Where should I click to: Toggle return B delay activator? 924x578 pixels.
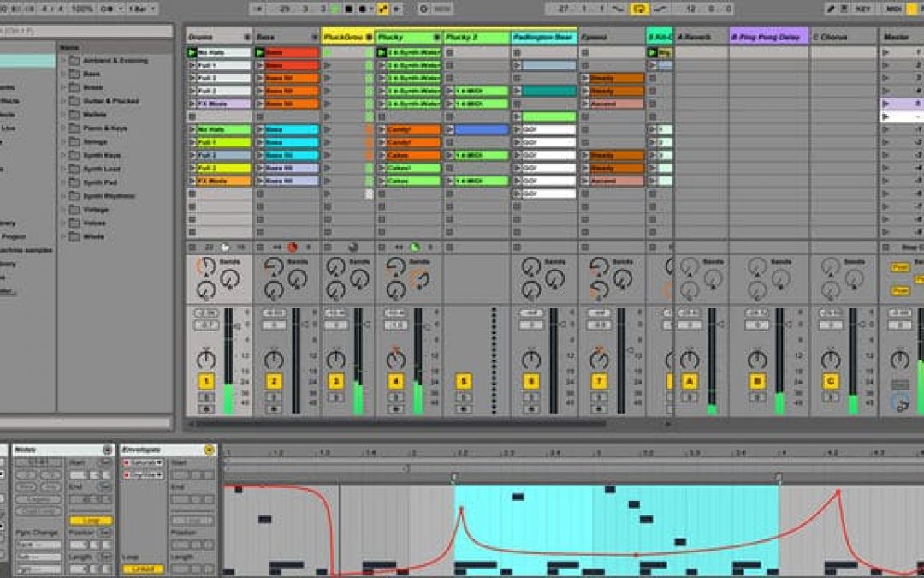(x=757, y=382)
